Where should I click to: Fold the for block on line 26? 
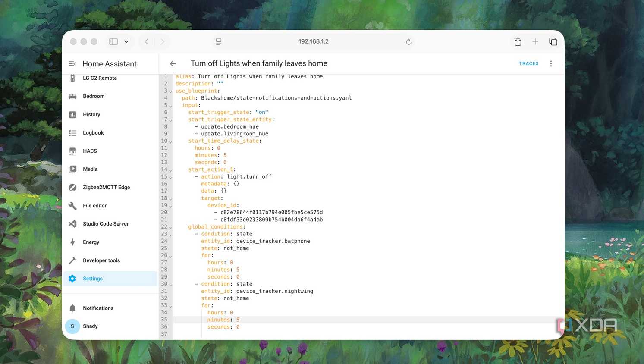pos(170,256)
